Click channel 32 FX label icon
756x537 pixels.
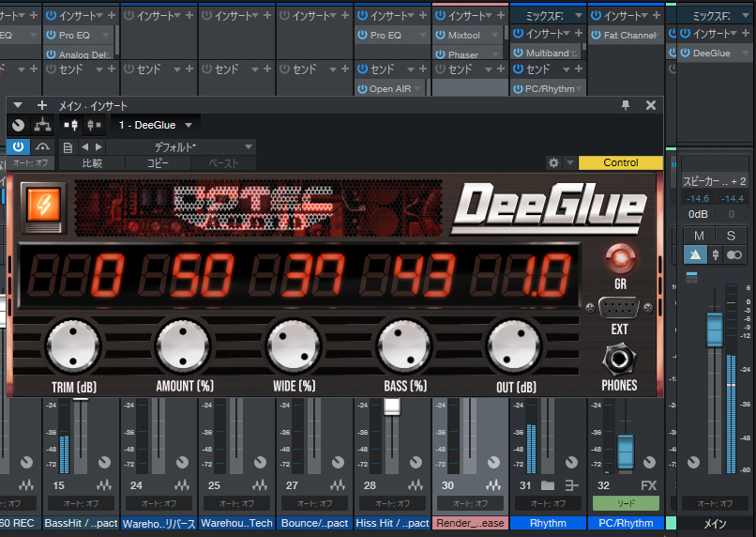pos(648,485)
